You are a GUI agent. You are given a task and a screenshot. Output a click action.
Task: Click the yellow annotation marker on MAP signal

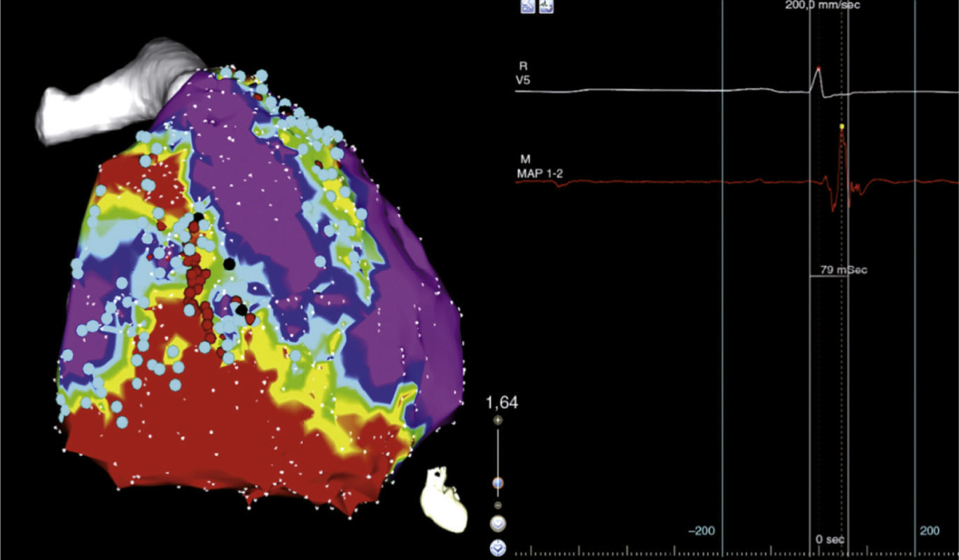841,127
